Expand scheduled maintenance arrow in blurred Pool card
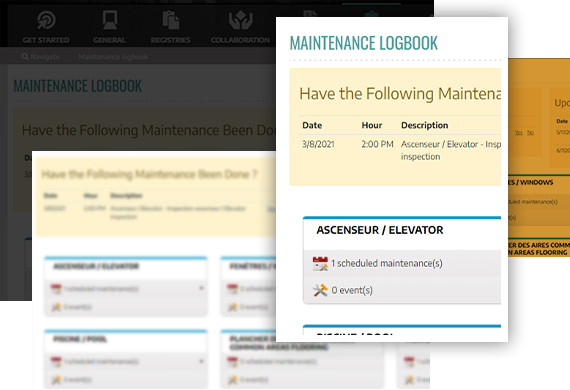The width and height of the screenshot is (570, 390). [201, 361]
